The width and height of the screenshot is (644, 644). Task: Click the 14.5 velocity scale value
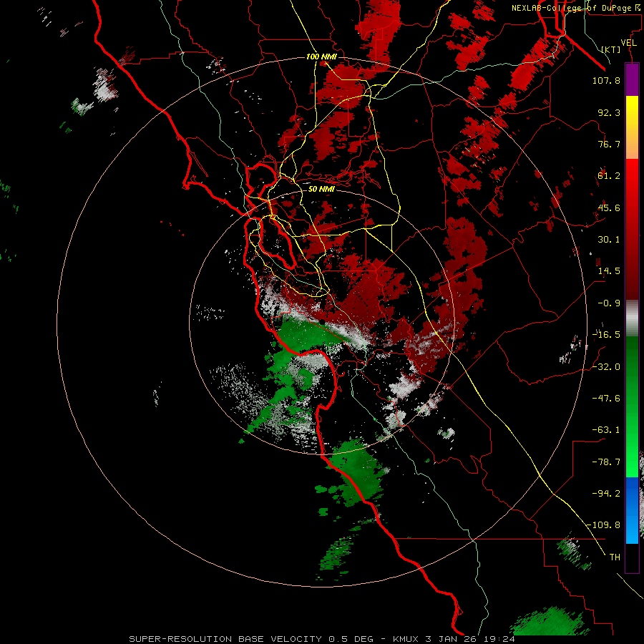(609, 271)
